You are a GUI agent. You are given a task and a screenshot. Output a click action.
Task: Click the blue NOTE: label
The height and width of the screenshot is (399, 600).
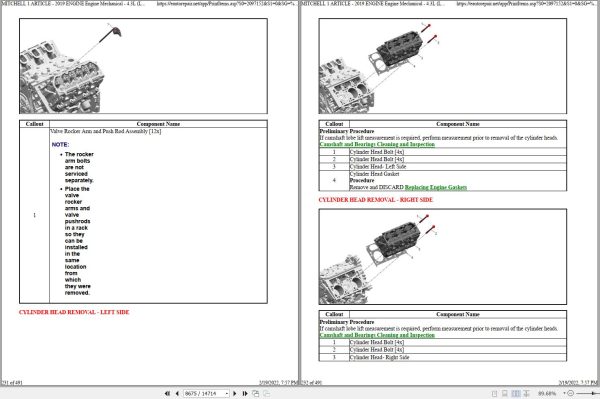tap(60, 145)
